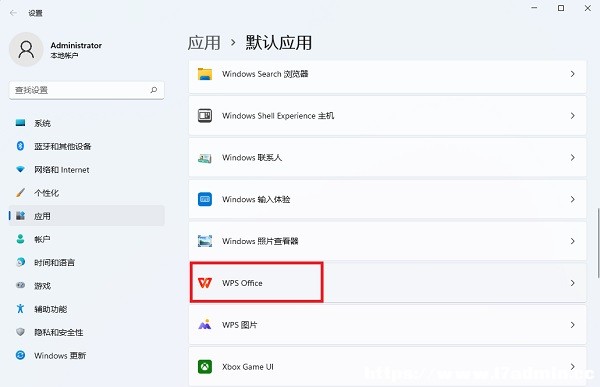Open 辅助功能 settings category

[x=87, y=309]
